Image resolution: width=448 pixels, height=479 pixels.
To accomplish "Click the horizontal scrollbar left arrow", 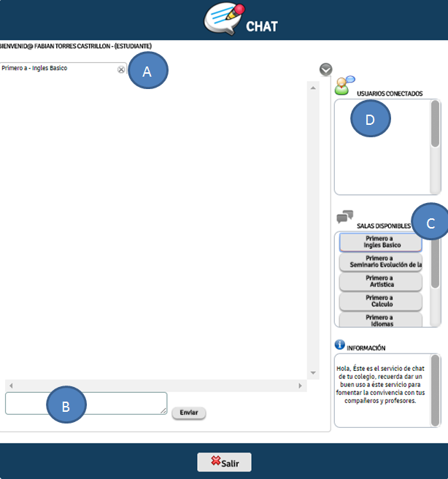I will tap(11, 386).
